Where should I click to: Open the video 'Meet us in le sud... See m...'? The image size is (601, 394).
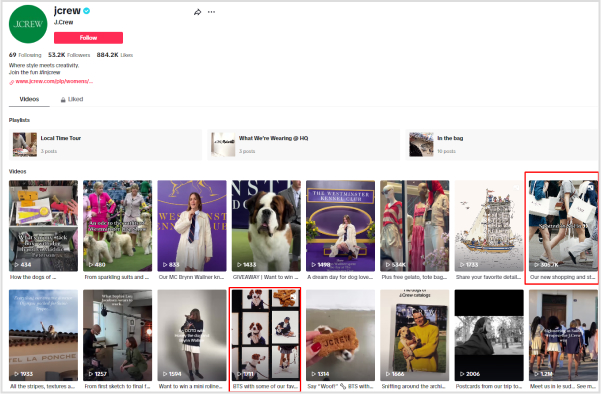click(563, 335)
